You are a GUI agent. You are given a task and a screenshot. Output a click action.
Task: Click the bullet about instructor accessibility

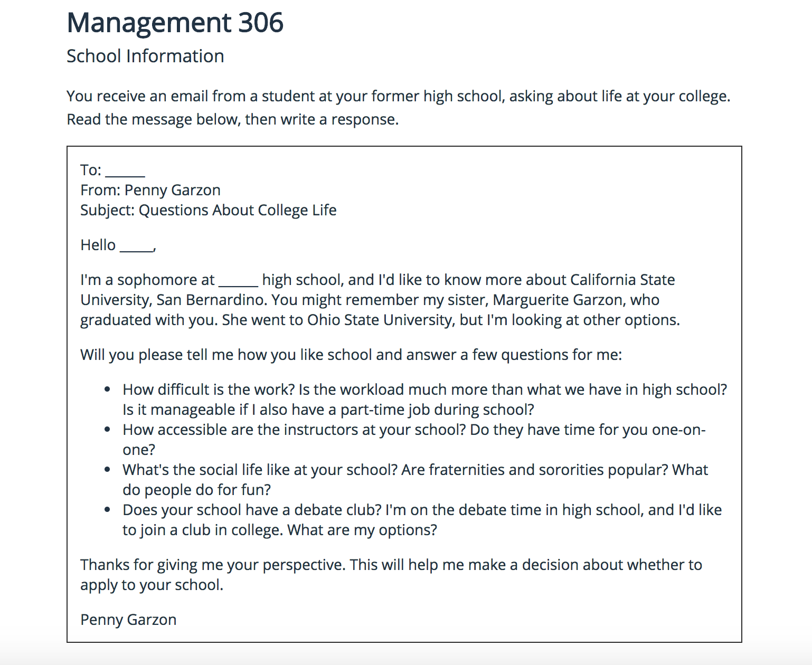414,440
